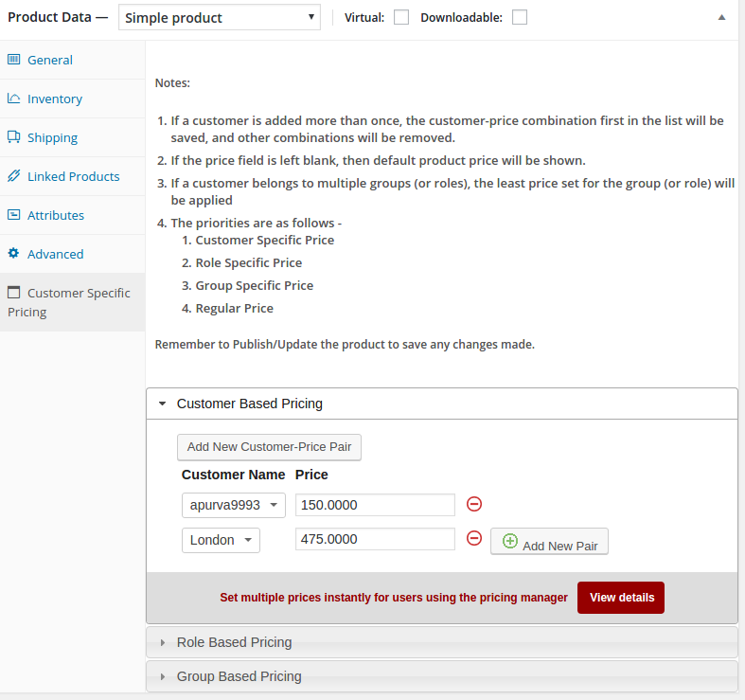
Task: Click the Linked Products link icon
Action: point(14,176)
